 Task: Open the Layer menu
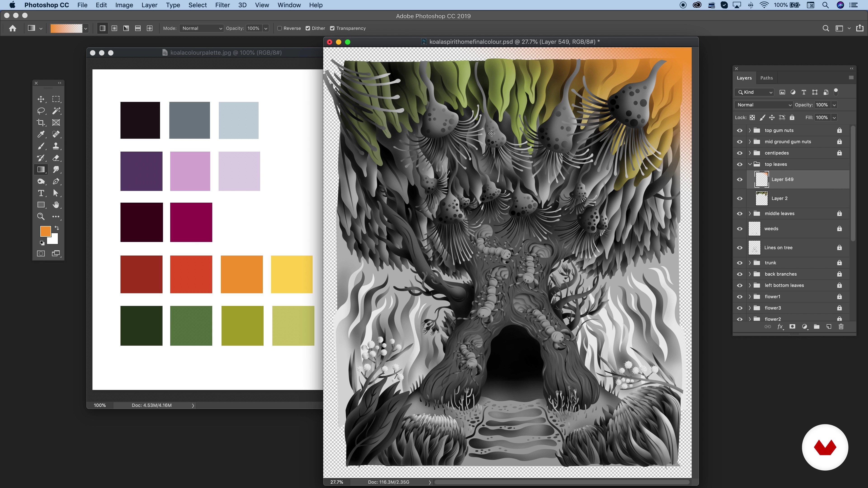[x=149, y=5]
